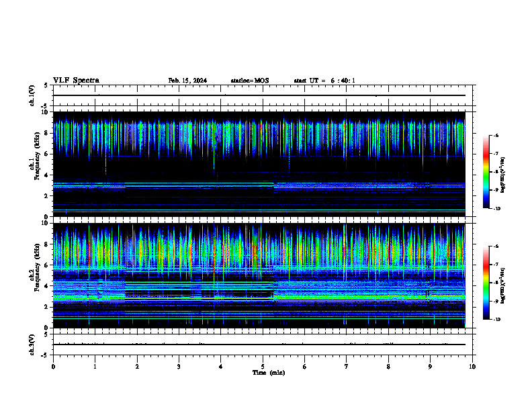Click the ch.1(V) waveform strip
Screen dimensions: 532x411
pyautogui.click(x=263, y=95)
